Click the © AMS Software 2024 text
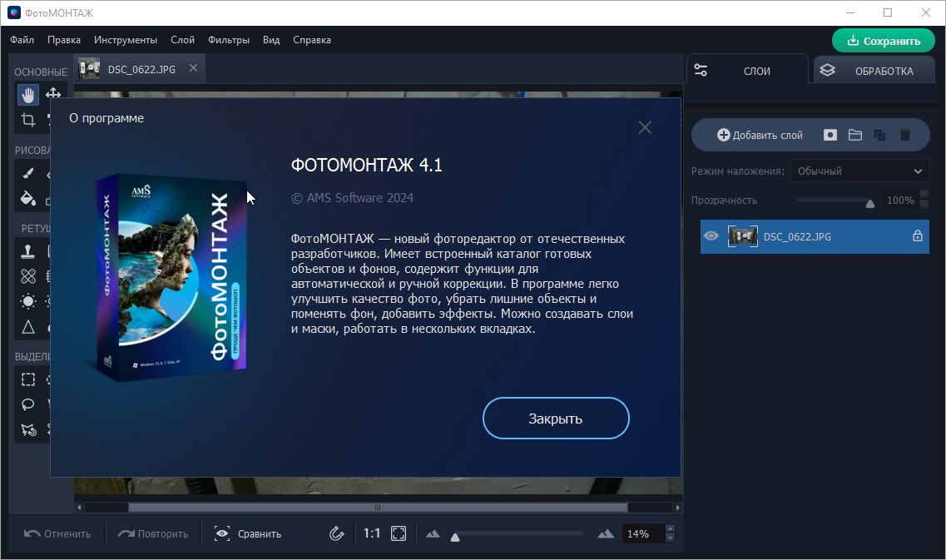Viewport: 946px width, 560px height. [352, 198]
